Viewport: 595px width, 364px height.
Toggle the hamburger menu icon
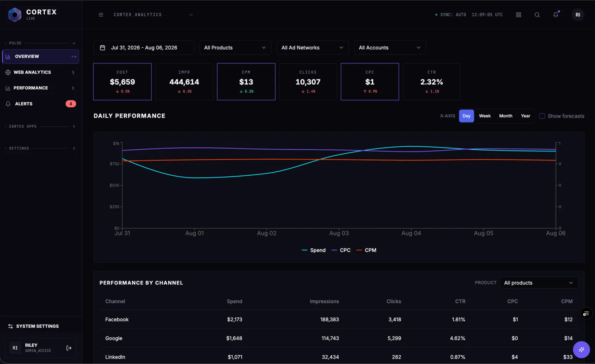[101, 15]
